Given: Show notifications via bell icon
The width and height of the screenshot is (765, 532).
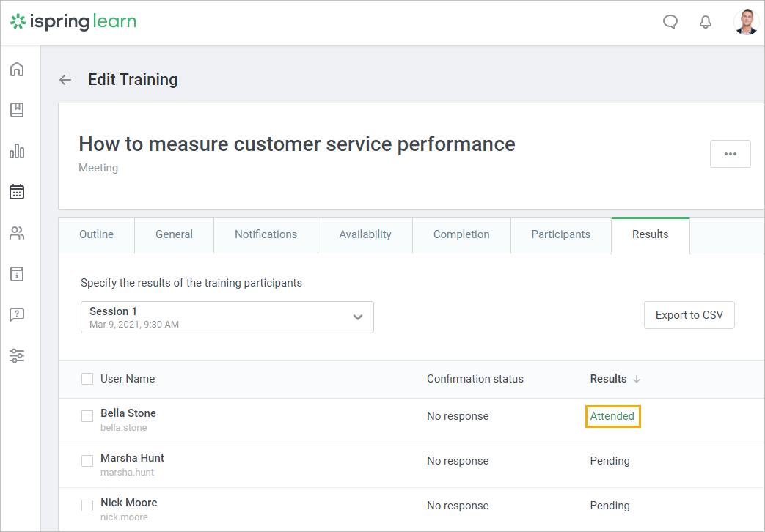Looking at the screenshot, I should [706, 22].
